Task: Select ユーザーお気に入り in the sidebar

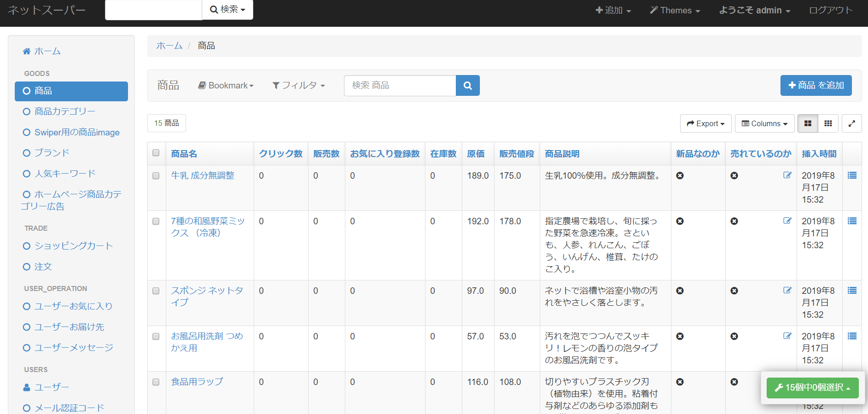Action: (x=71, y=306)
